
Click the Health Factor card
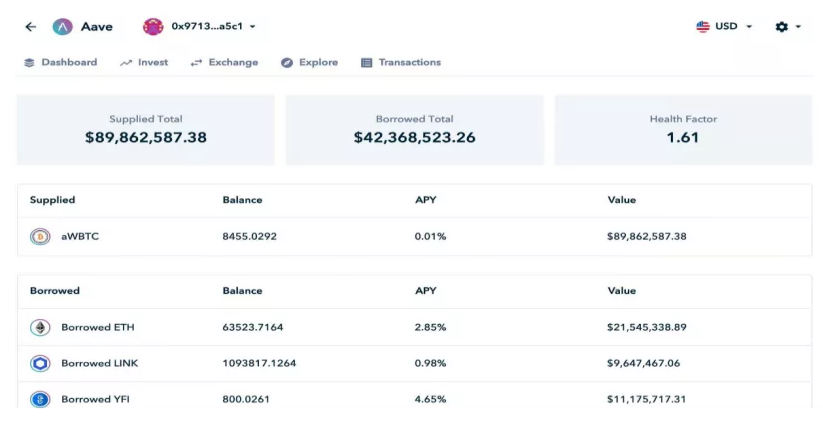click(x=683, y=130)
